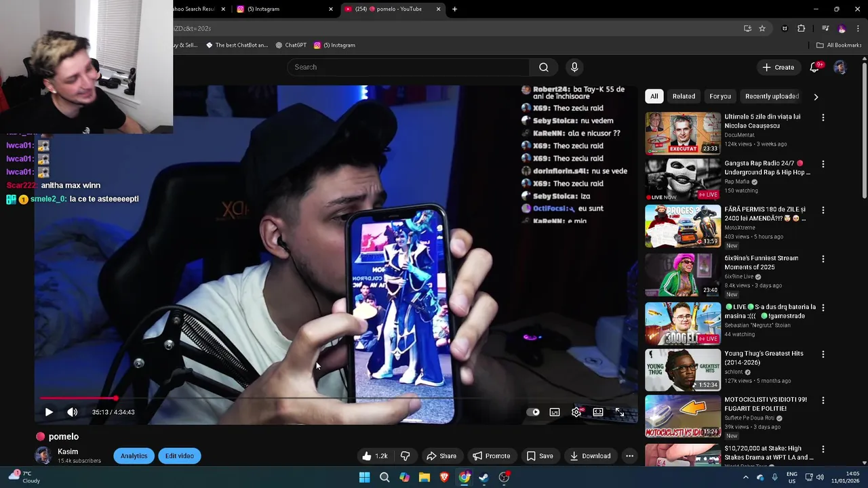
Task: Enter full screen mode
Action: point(620,412)
